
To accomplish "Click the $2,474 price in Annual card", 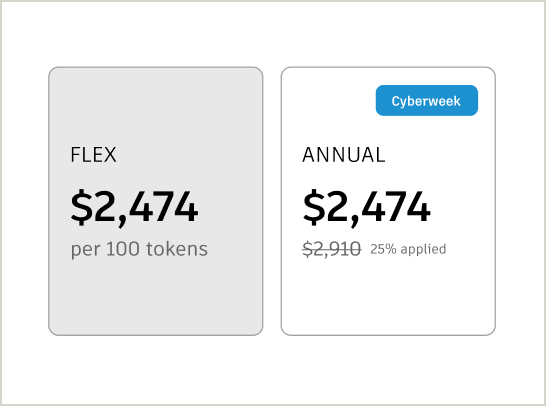I will 367,208.
